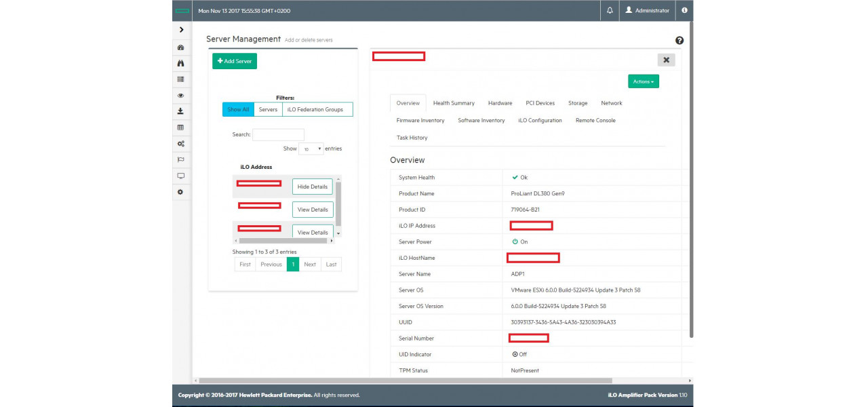The width and height of the screenshot is (868, 407).
Task: Open the eye monitoring icon in sidebar
Action: click(x=181, y=96)
